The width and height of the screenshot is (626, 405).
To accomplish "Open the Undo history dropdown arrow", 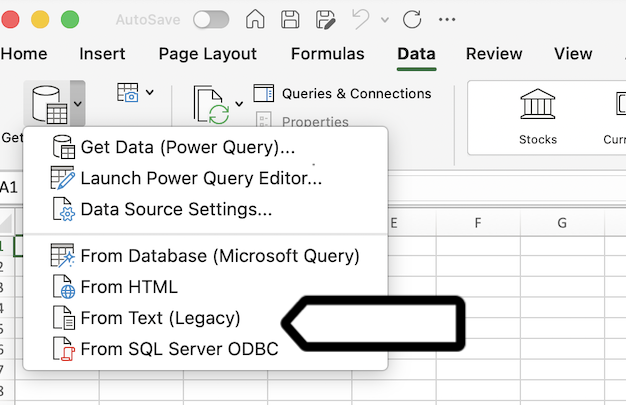I will click(385, 20).
